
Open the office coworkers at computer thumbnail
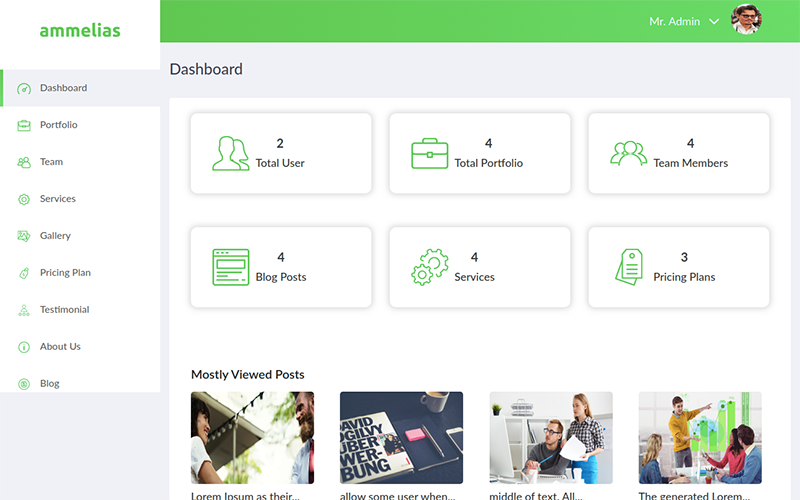click(x=551, y=438)
